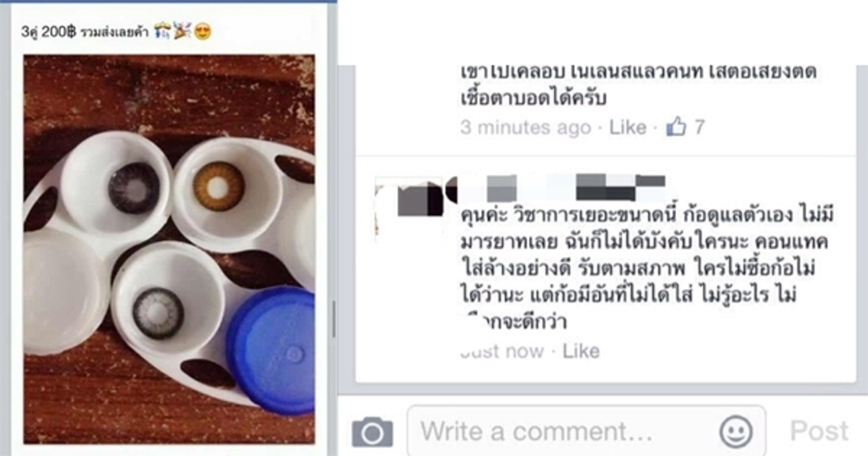Viewport: 868px width, 456px height.
Task: Submit the comment with the Post button
Action: coord(819,431)
